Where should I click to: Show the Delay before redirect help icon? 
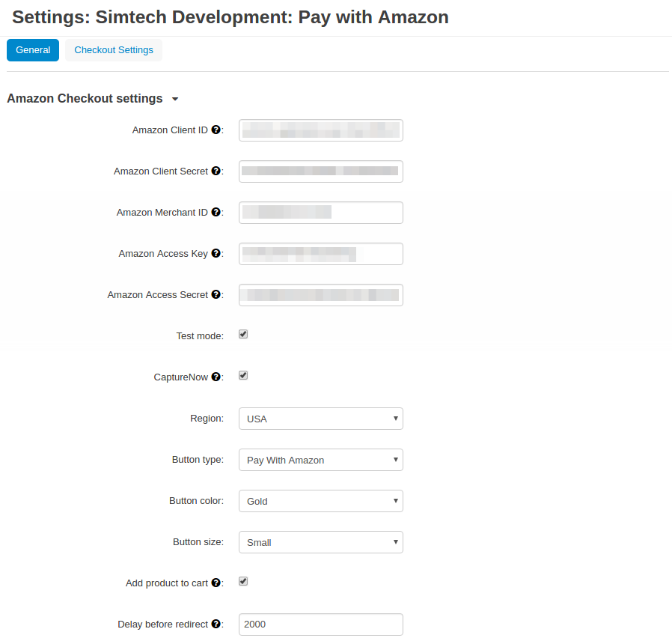tap(216, 624)
